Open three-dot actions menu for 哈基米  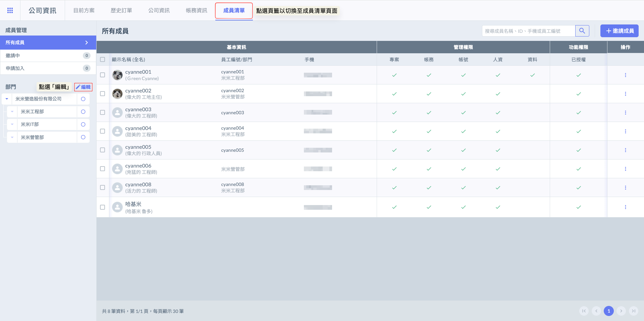(625, 207)
